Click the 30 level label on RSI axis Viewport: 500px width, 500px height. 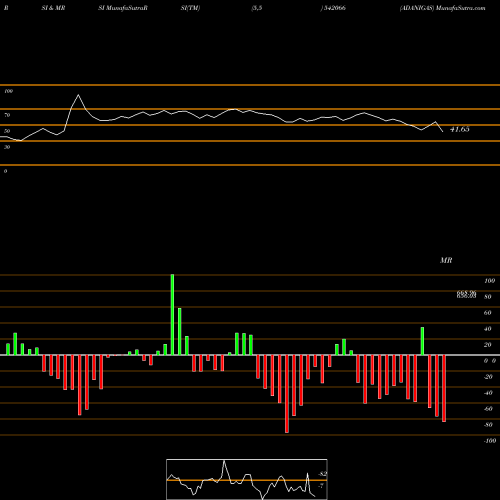pos(7,147)
